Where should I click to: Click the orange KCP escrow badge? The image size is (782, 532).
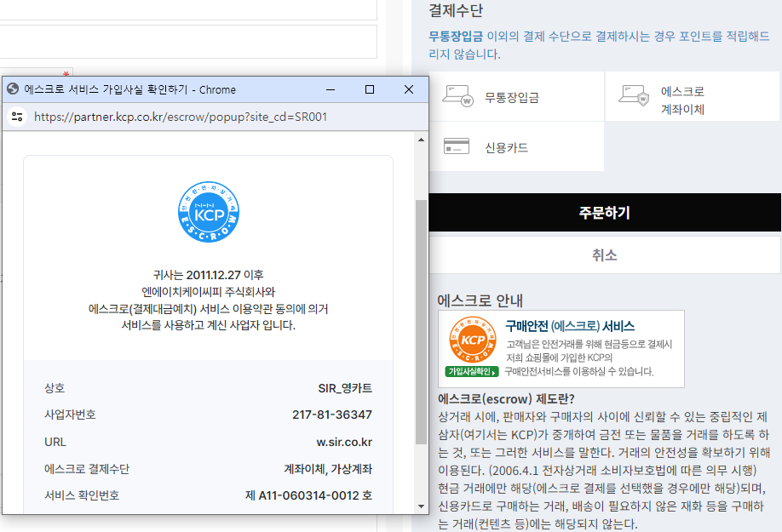pyautogui.click(x=472, y=340)
